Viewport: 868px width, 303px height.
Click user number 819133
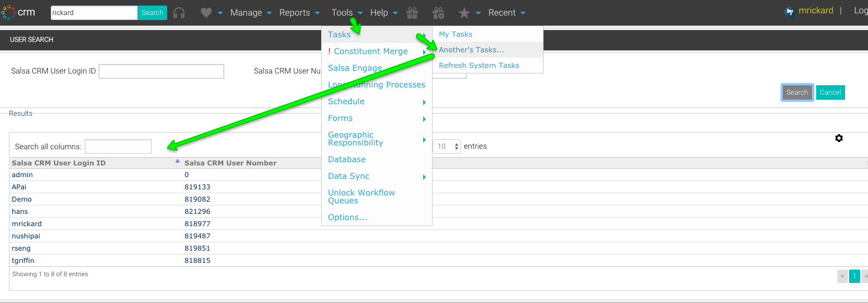[x=197, y=187]
